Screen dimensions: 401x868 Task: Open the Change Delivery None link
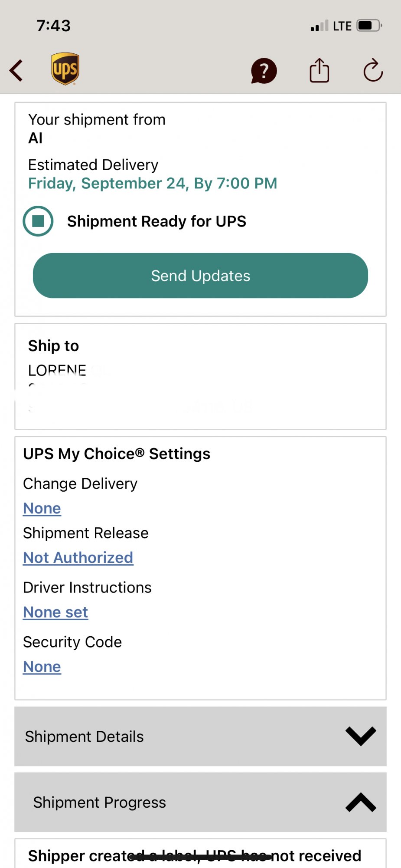[x=42, y=508]
